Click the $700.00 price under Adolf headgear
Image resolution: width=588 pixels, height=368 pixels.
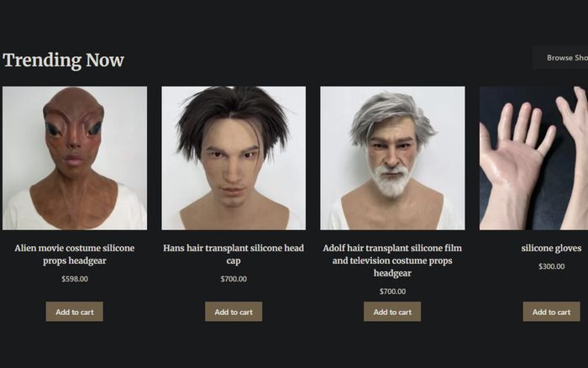[392, 291]
